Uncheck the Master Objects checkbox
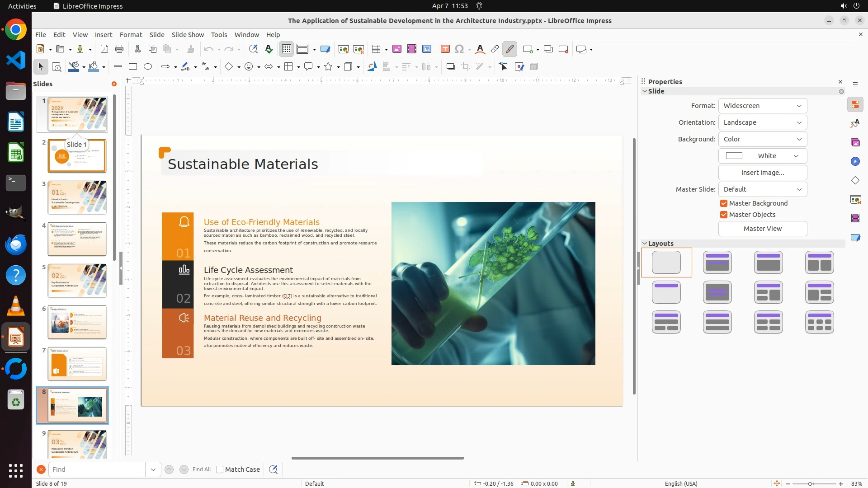This screenshot has height=488, width=868. (x=724, y=215)
